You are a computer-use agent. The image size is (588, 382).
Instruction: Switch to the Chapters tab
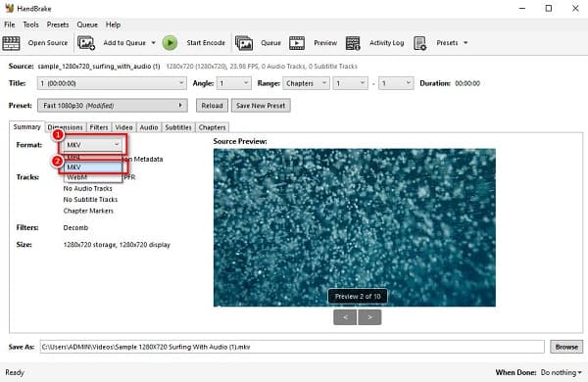pyautogui.click(x=213, y=127)
